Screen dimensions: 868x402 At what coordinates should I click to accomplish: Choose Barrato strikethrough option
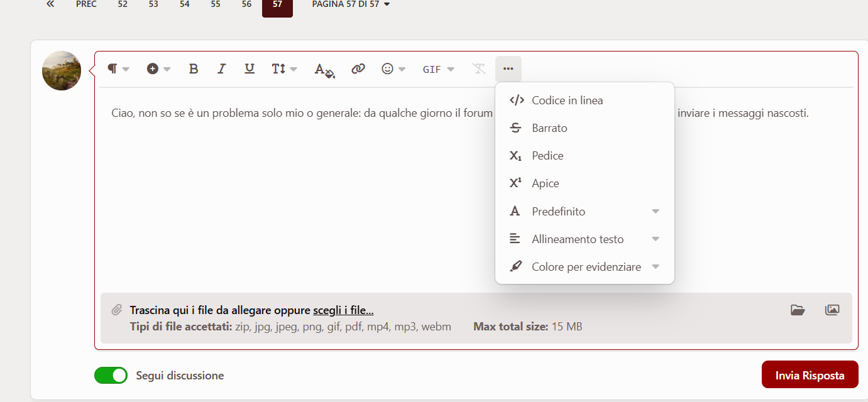click(x=549, y=128)
